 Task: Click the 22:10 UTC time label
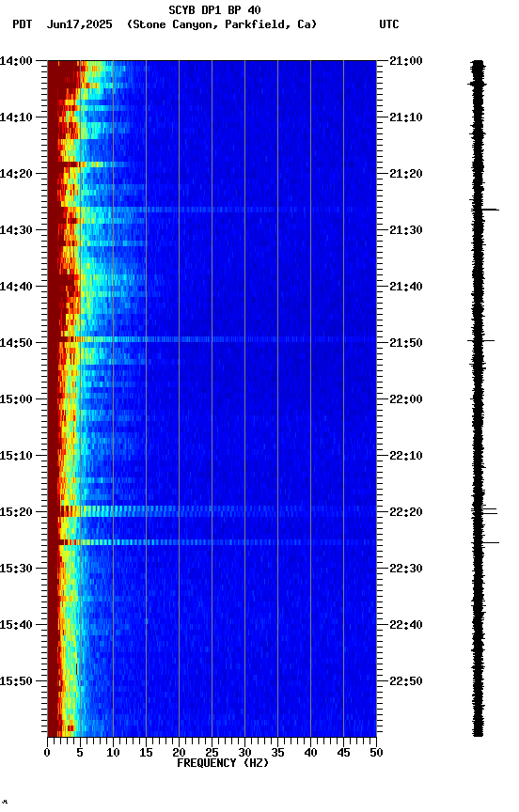(406, 456)
